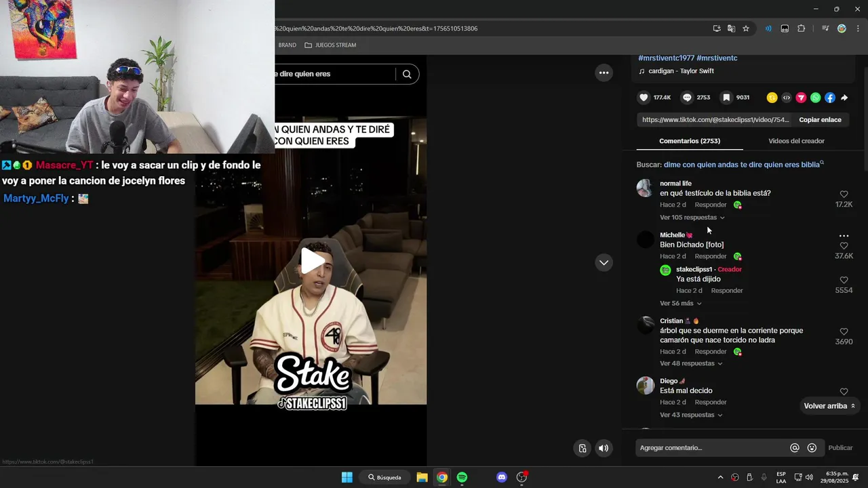Open stakeclipss1 creator profile name
868x488 pixels.
694,270
